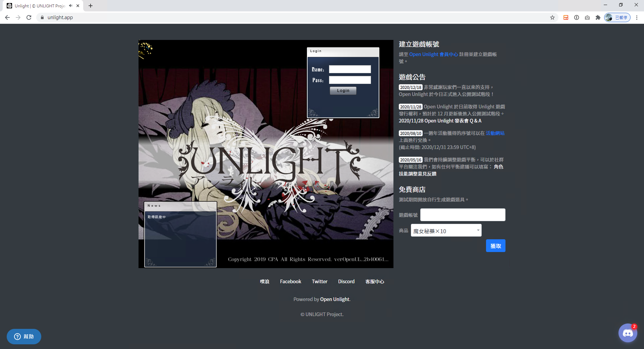Viewport: 644px width, 349px height.
Task: Focus the Name field in Login box
Action: point(350,69)
